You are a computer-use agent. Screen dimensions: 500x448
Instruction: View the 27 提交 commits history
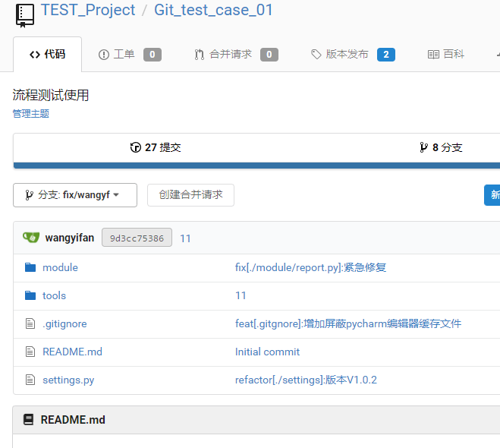(156, 147)
